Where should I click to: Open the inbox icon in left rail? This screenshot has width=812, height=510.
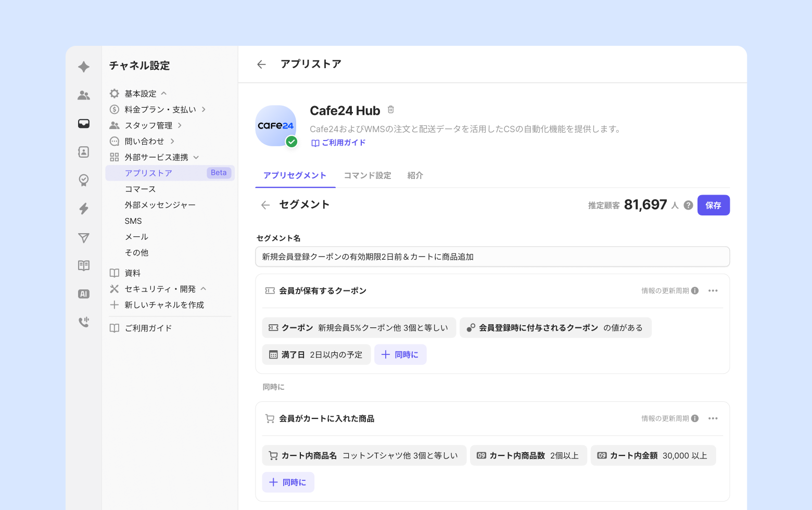coord(84,123)
